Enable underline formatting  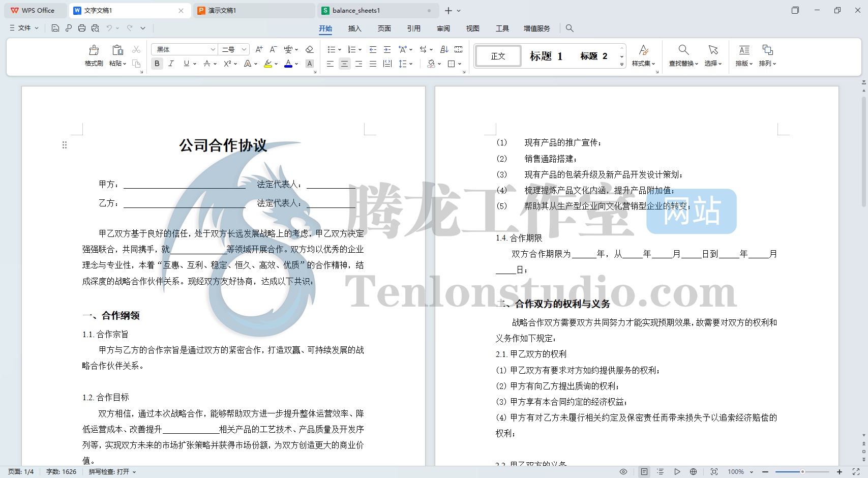(186, 64)
